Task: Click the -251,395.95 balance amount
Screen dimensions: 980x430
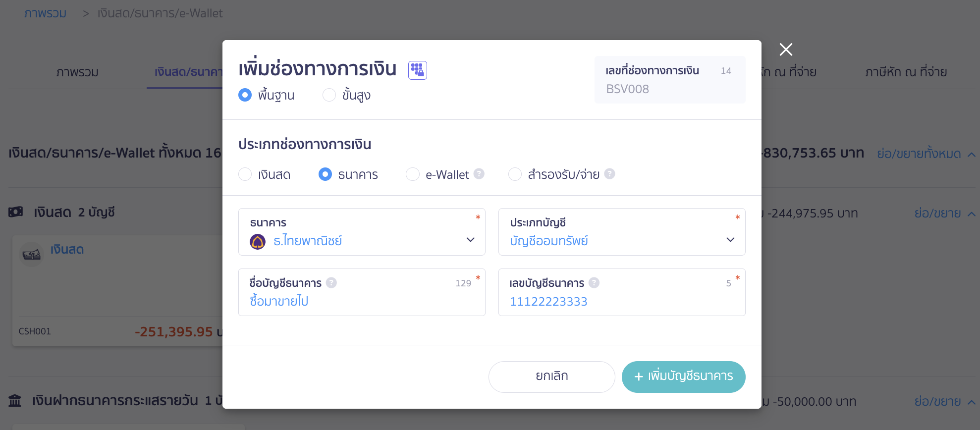Action: click(x=174, y=332)
